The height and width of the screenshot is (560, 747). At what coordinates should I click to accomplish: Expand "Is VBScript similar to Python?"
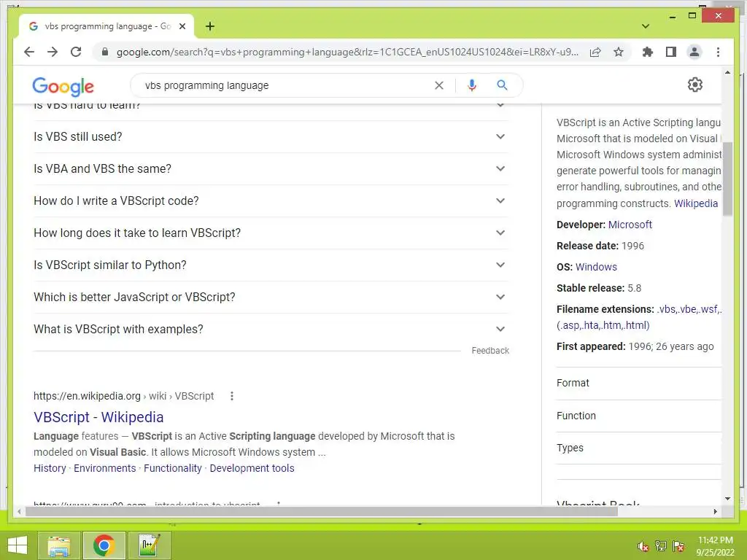pos(271,265)
